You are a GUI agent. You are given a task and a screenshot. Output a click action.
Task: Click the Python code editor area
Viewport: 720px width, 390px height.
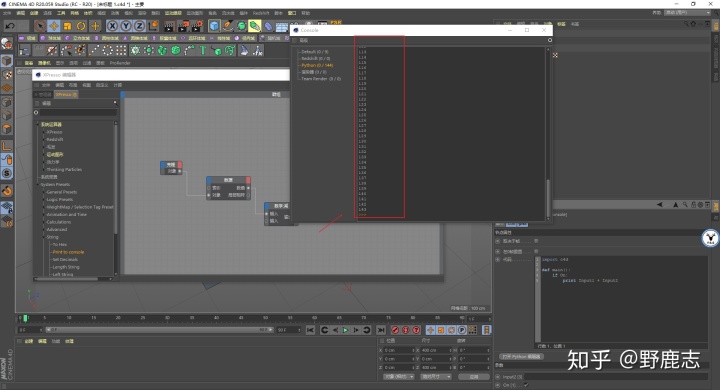click(x=624, y=299)
